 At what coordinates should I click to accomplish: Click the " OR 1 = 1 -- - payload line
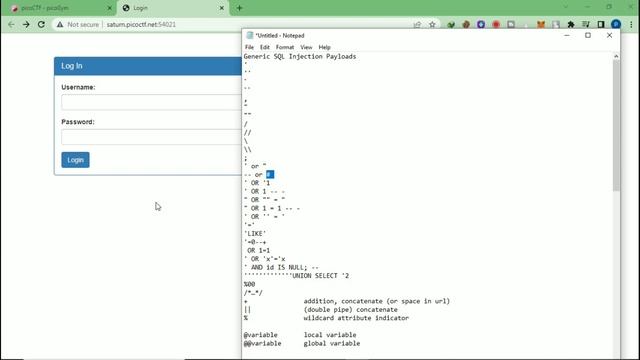point(272,209)
